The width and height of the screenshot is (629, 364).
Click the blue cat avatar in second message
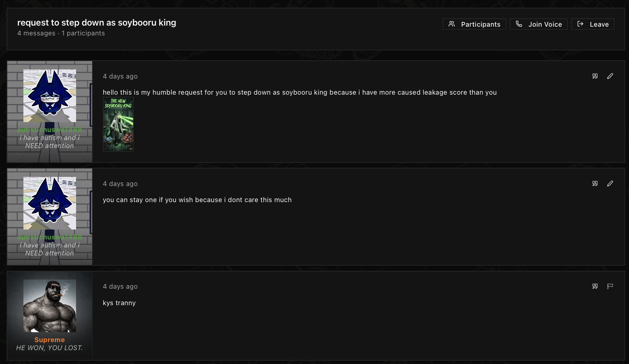(x=50, y=203)
